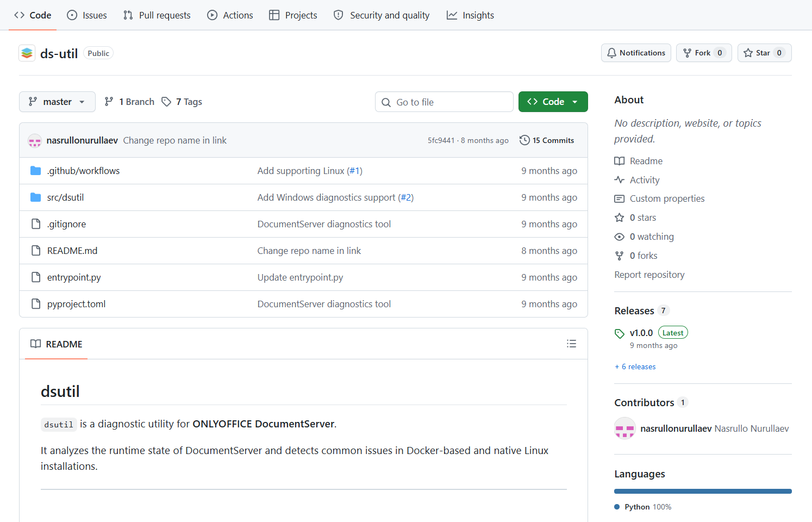The height and width of the screenshot is (522, 812).
Task: Click the pyproject.toml file icon
Action: pyautogui.click(x=36, y=304)
